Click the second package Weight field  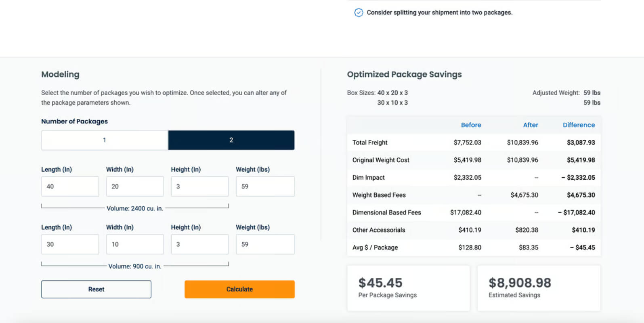265,244
